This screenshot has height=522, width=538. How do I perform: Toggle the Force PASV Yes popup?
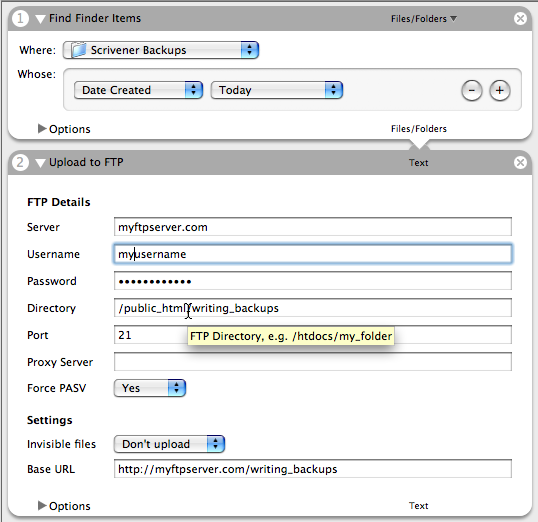pos(150,388)
